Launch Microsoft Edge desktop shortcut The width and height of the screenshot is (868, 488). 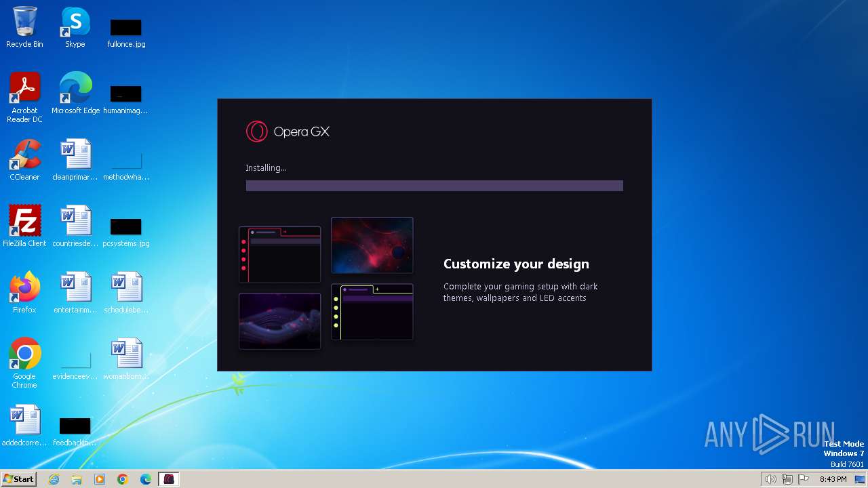75,94
